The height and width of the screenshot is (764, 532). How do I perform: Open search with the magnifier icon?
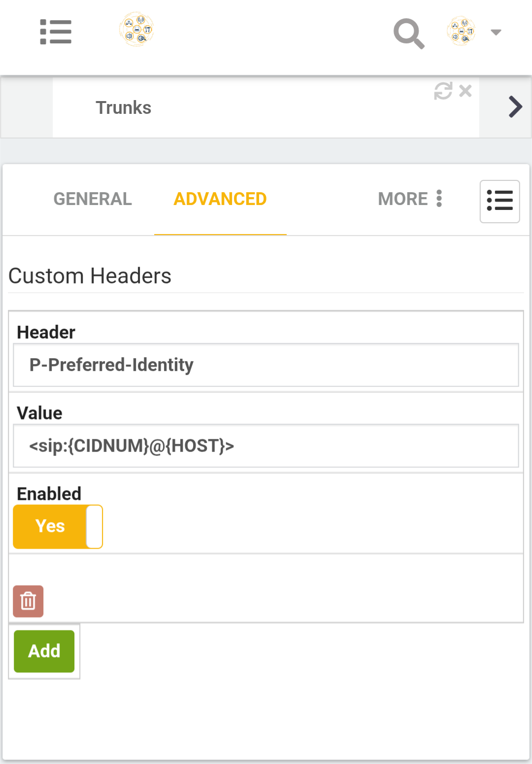click(x=408, y=33)
